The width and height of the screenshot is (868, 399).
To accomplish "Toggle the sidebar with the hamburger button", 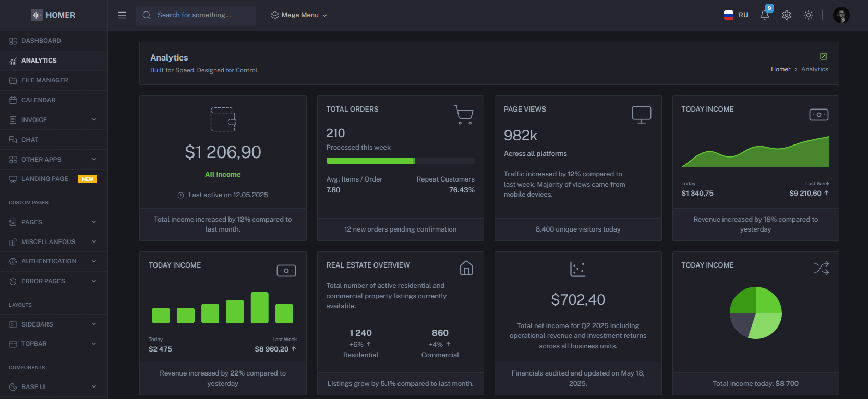I will click(122, 15).
